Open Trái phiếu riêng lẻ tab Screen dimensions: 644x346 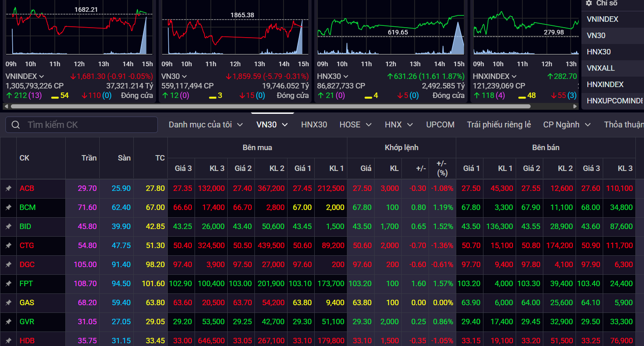coord(499,124)
